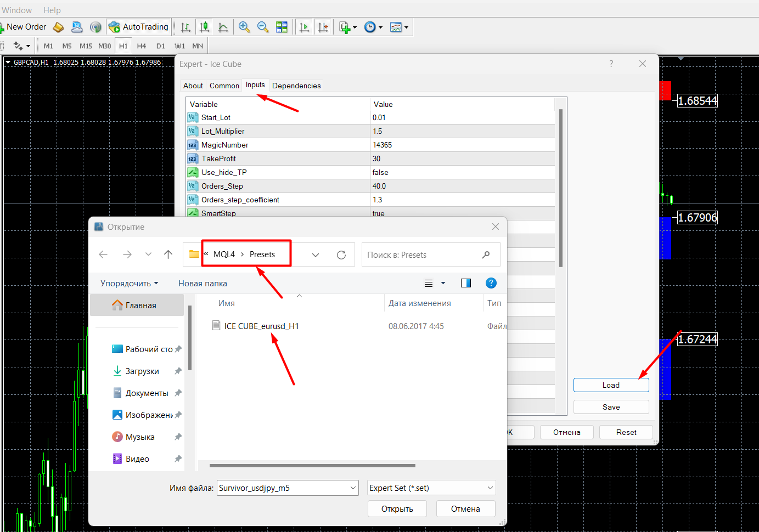This screenshot has height=532, width=759.
Task: Click Новая папка button
Action: click(203, 284)
